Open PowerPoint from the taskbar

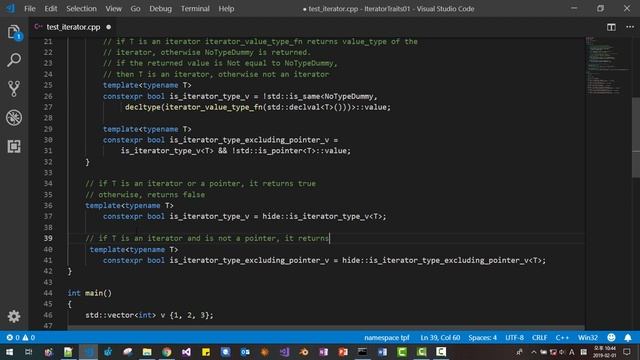pos(343,352)
